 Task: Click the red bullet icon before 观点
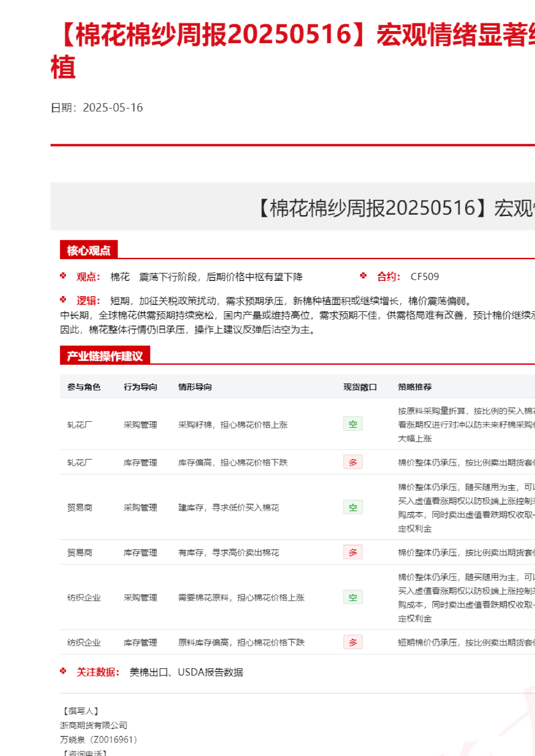click(x=63, y=276)
